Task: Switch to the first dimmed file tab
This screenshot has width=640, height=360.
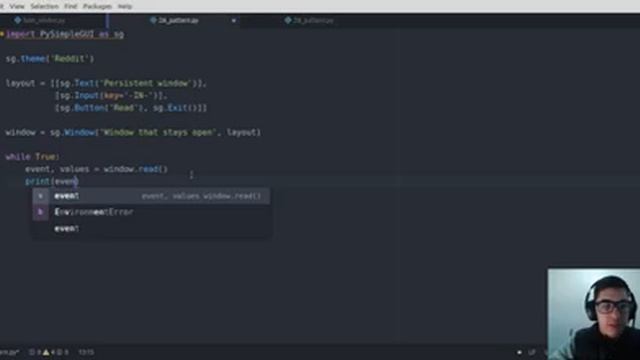Action: (43, 20)
